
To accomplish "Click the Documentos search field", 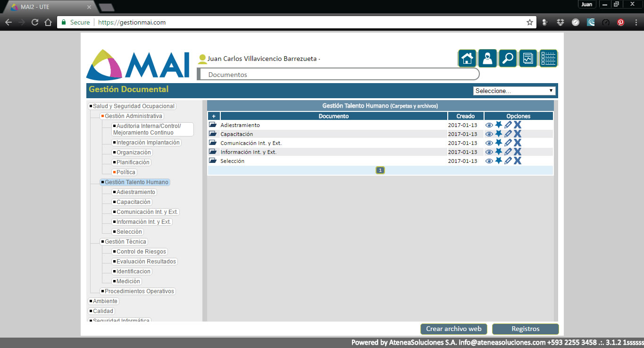I will pyautogui.click(x=338, y=75).
